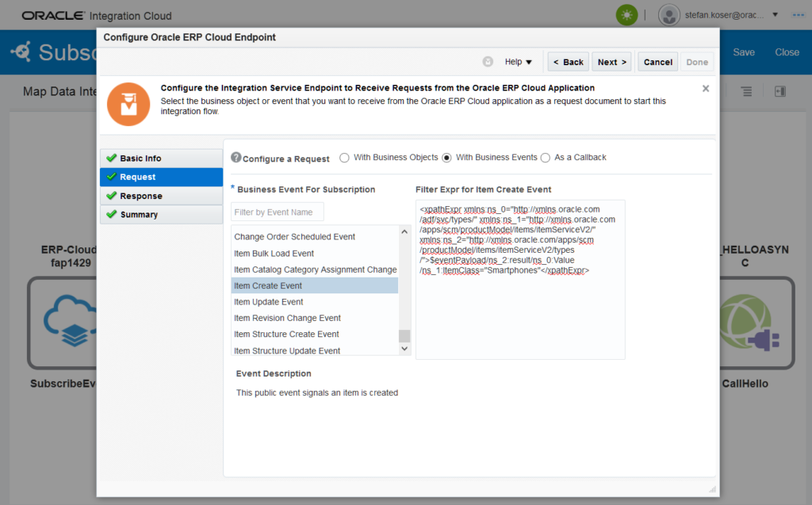Dismiss the instruction banner with the X icon
The width and height of the screenshot is (812, 505).
click(706, 89)
